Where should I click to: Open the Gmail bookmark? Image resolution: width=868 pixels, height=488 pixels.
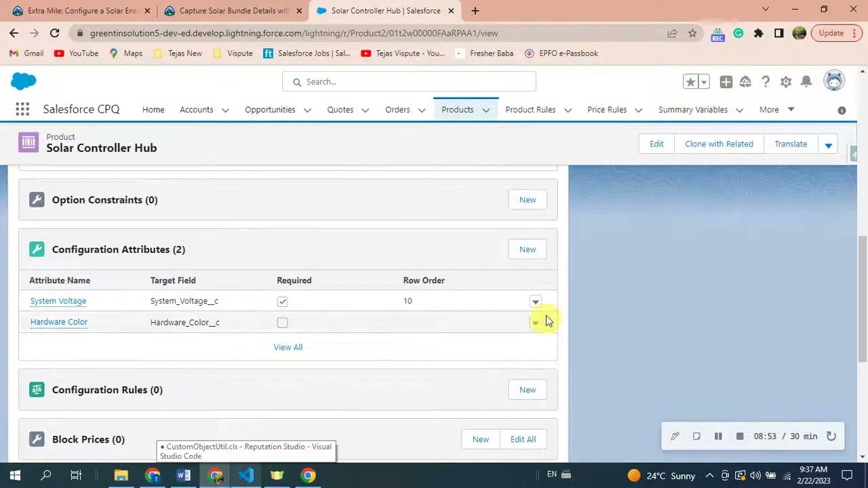[x=27, y=53]
